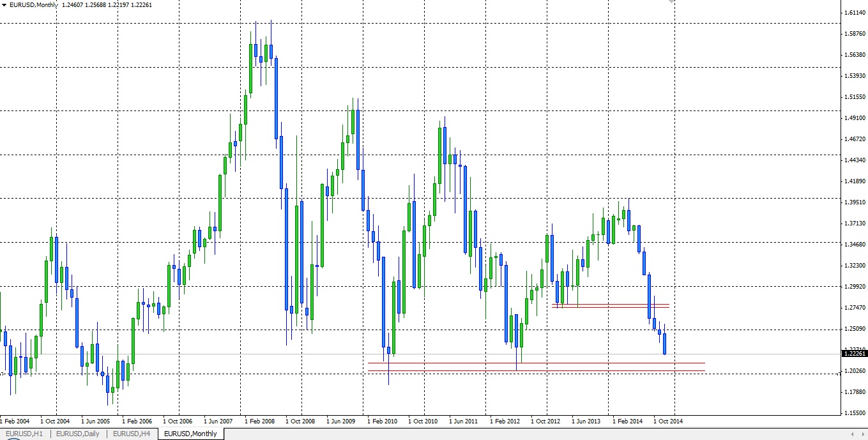This screenshot has height=440, width=868.
Task: Select the EURUSD,H4 chart tab
Action: pyautogui.click(x=132, y=434)
